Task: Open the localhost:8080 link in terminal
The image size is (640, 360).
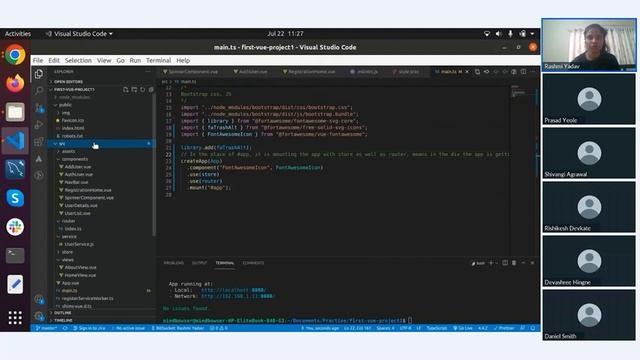Action: click(x=233, y=290)
